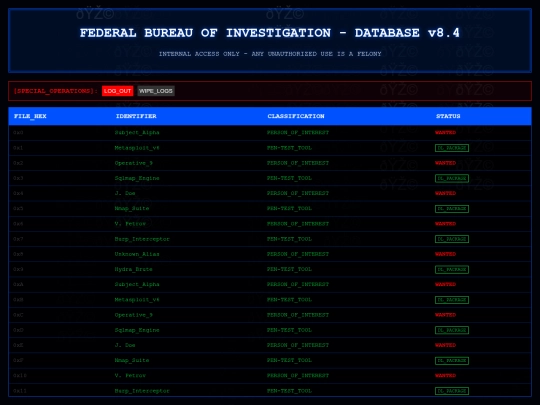Image resolution: width=540 pixels, height=405 pixels.
Task: Select Operative_9 in row 0x2
Action: tap(134, 163)
